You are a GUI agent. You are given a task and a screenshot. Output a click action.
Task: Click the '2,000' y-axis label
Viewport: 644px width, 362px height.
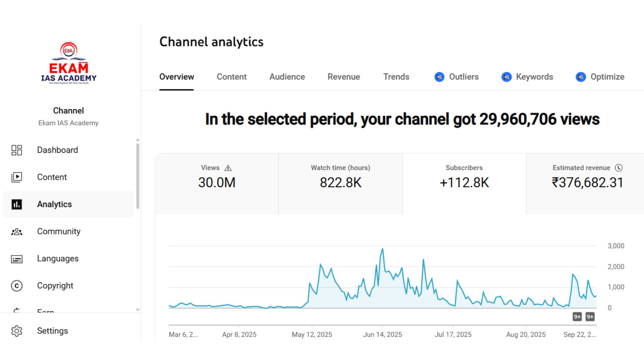[616, 267]
